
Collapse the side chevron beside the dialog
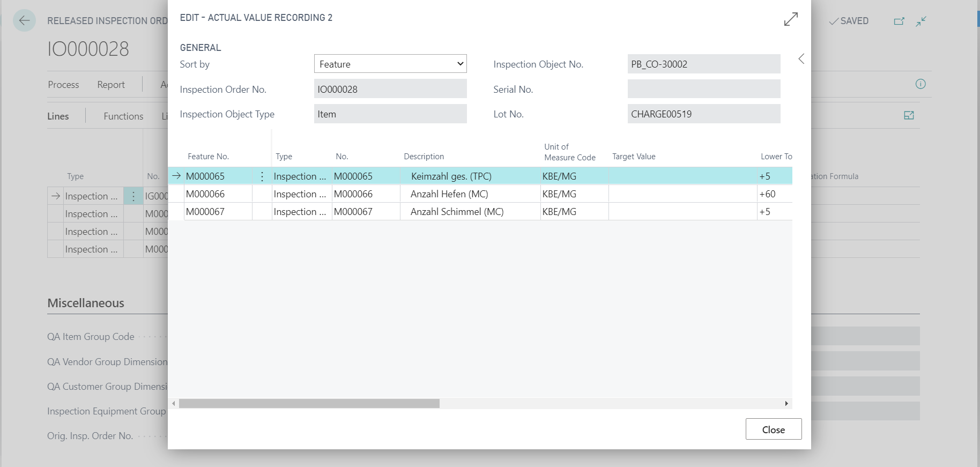[x=801, y=59]
